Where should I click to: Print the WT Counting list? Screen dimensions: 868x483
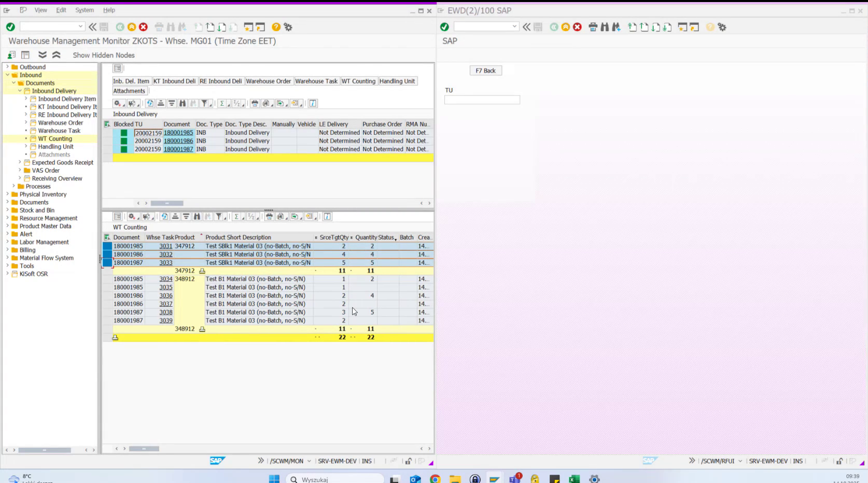(269, 217)
